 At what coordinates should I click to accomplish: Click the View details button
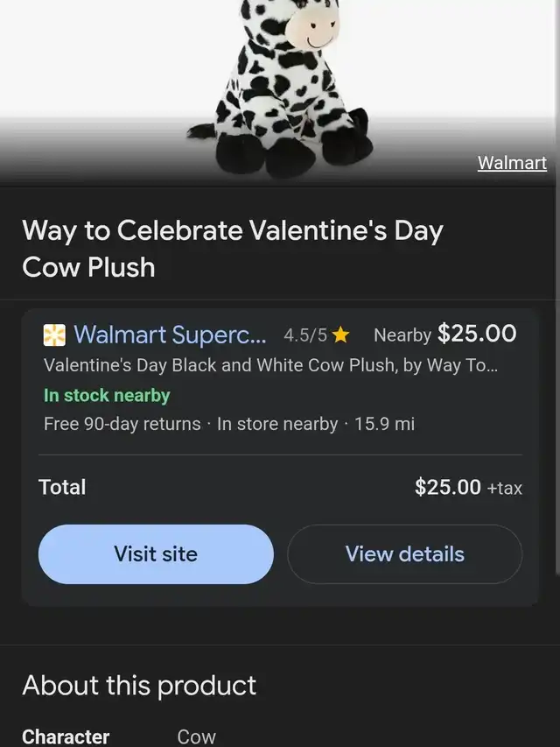405,554
